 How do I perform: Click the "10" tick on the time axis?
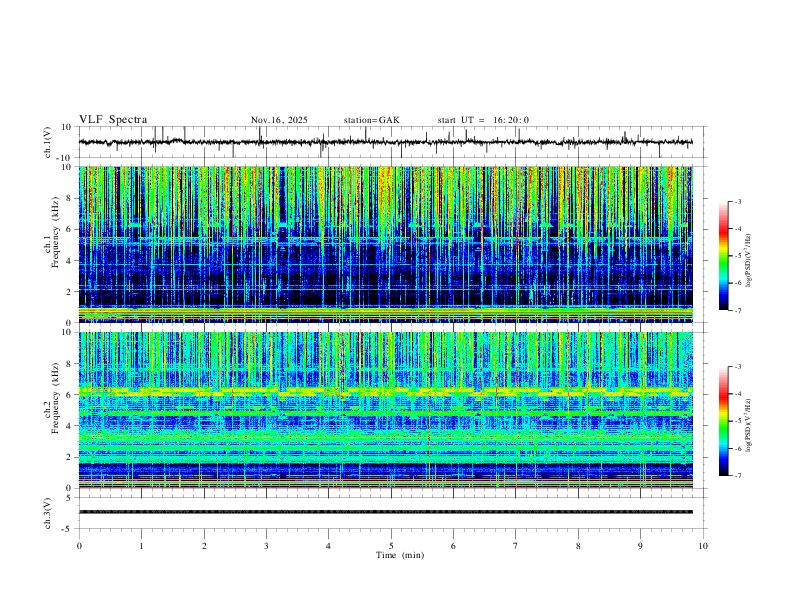(703, 546)
